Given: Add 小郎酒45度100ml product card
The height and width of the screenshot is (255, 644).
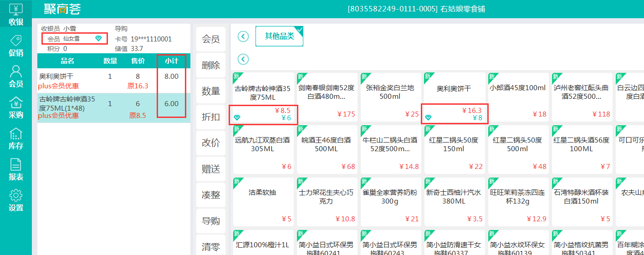Looking at the screenshot, I should [517, 97].
